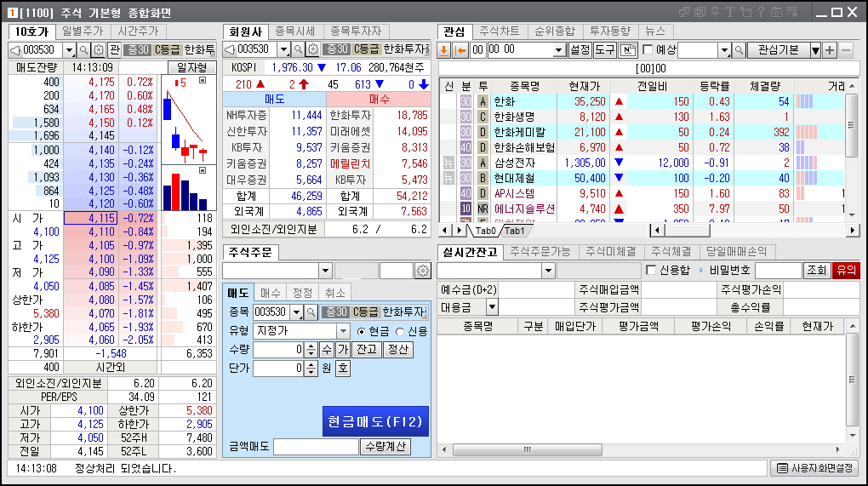Open the 주식차트 tab
Screen dimensions: 868x486
500,31
